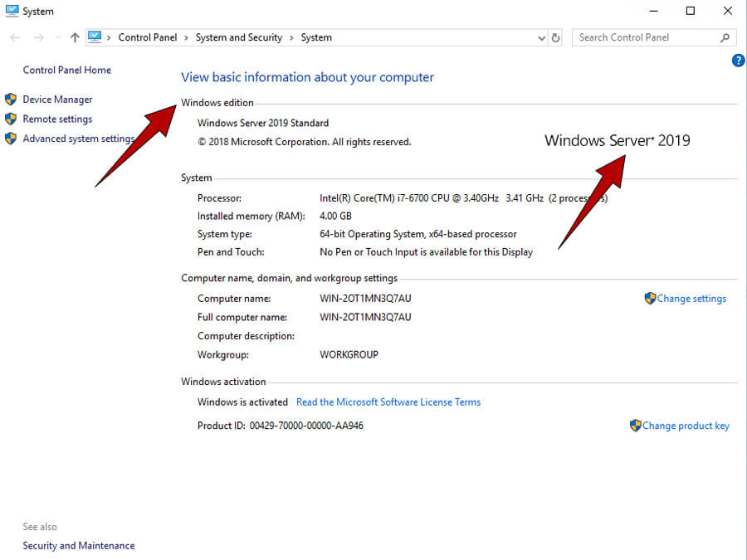Read the Microsoft Software License Terms
747x560 pixels.
[388, 402]
